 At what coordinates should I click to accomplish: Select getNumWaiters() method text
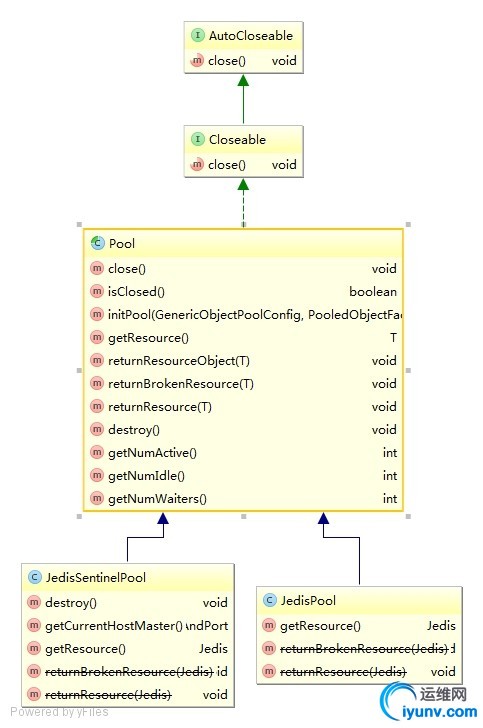(157, 499)
